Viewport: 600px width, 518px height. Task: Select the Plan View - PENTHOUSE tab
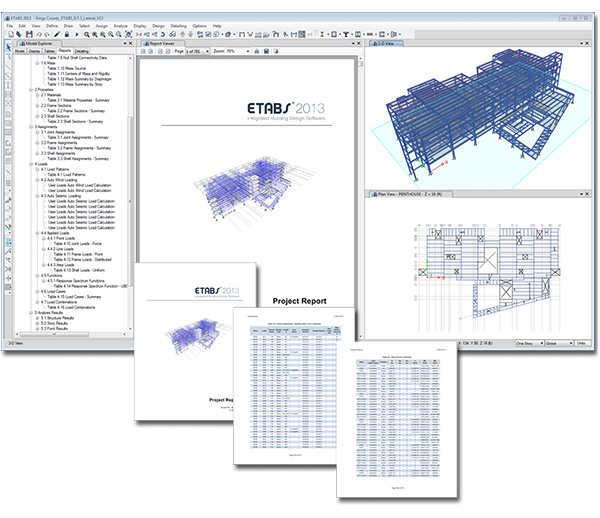pos(408,194)
